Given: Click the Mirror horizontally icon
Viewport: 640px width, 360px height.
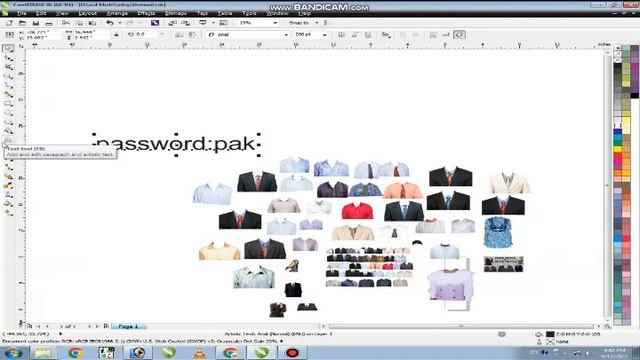Looking at the screenshot, I should pos(179,35).
